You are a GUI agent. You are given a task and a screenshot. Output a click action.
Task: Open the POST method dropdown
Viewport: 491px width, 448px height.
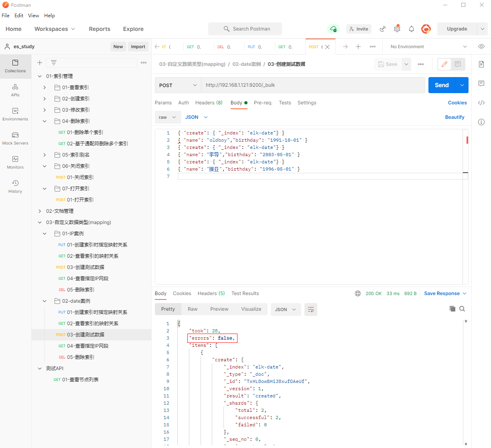[178, 85]
